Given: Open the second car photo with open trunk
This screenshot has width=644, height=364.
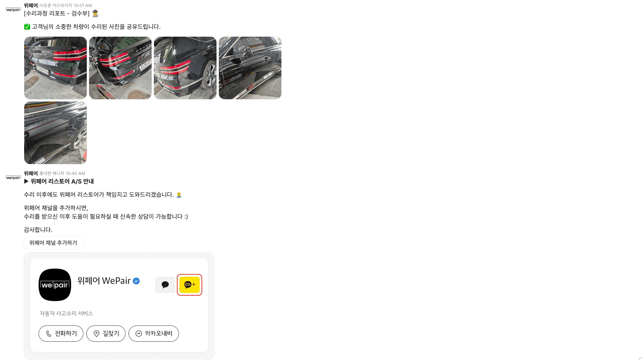Looking at the screenshot, I should (x=120, y=68).
